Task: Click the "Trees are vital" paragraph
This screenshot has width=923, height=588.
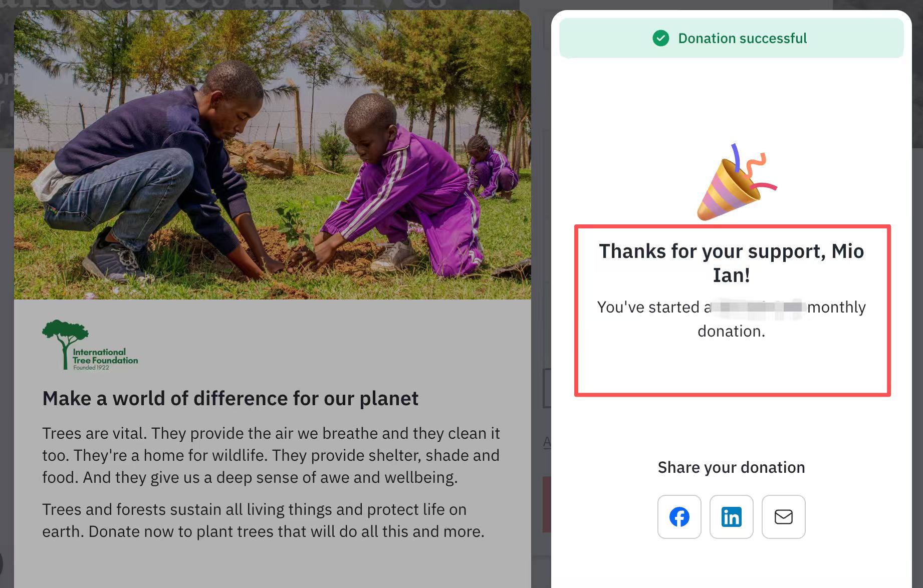Action: pos(271,455)
